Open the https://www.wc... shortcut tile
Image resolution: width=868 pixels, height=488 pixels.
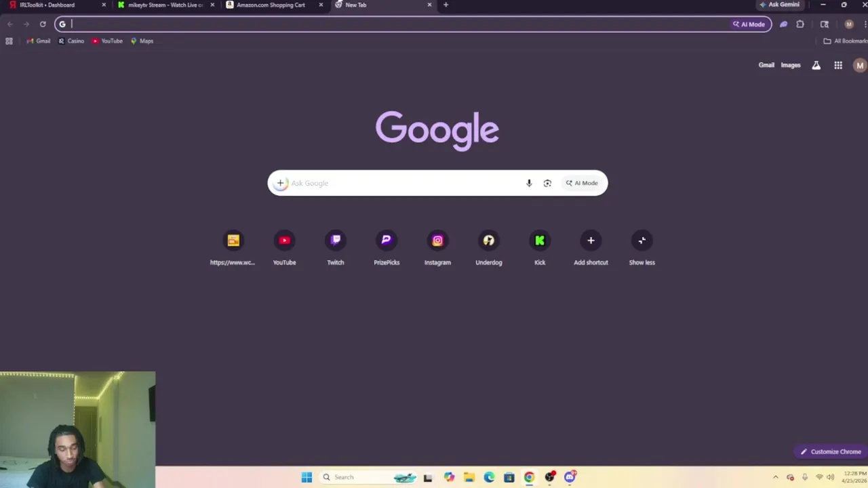(233, 249)
